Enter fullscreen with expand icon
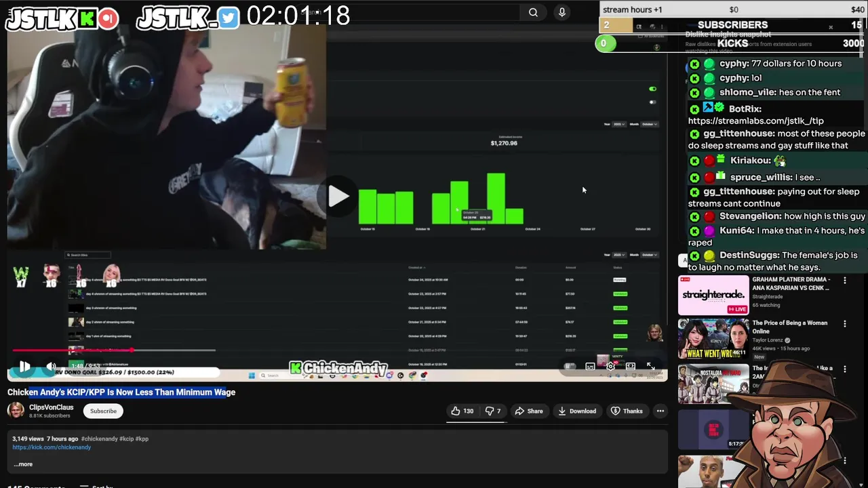The height and width of the screenshot is (488, 868). tap(650, 366)
